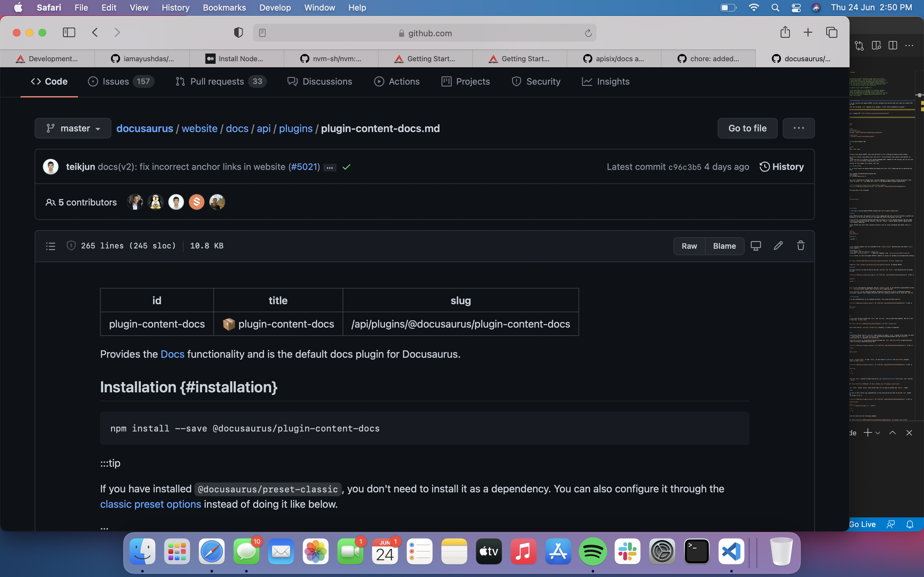Reload the github.com page
Screen dimensions: 924x577
tap(588, 33)
